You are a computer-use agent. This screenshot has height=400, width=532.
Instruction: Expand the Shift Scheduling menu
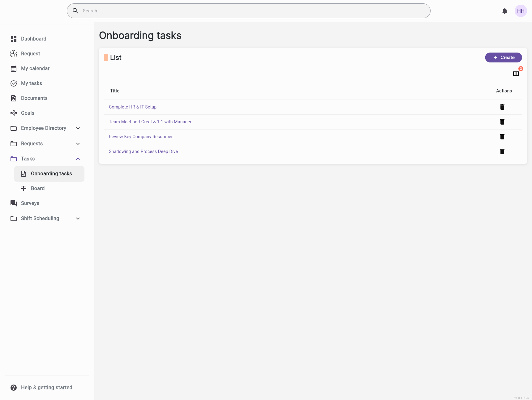point(78,219)
